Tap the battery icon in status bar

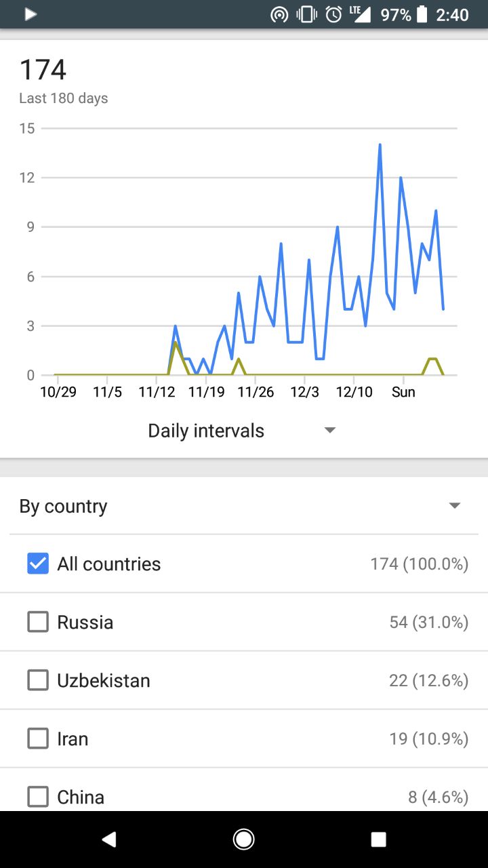(422, 14)
